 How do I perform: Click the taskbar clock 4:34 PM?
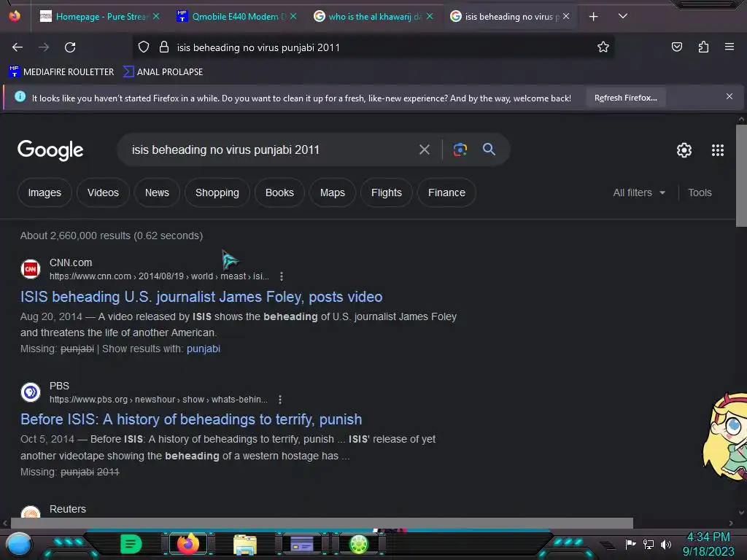pyautogui.click(x=708, y=537)
